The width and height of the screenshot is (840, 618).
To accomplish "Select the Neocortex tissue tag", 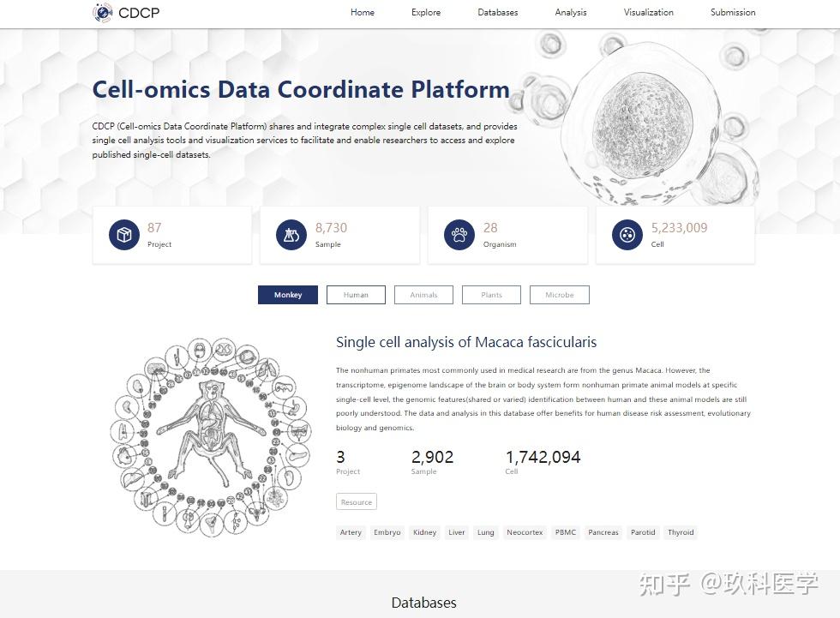I will point(525,531).
